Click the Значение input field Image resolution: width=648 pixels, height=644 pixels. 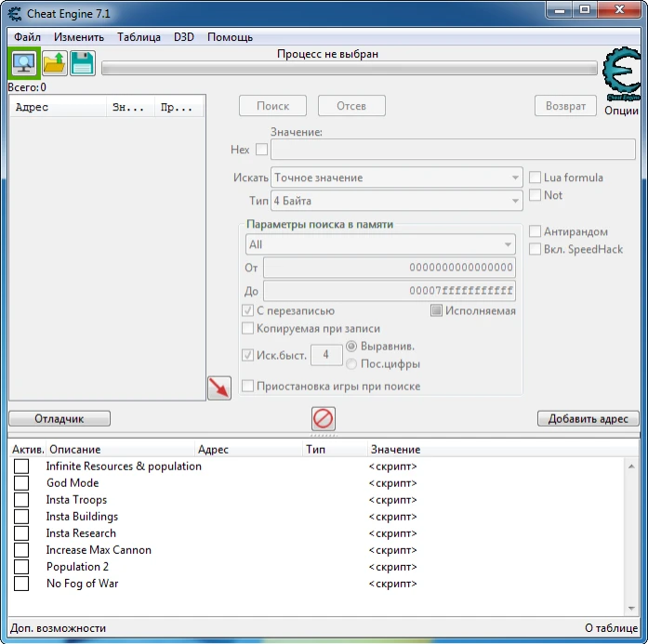click(x=453, y=149)
